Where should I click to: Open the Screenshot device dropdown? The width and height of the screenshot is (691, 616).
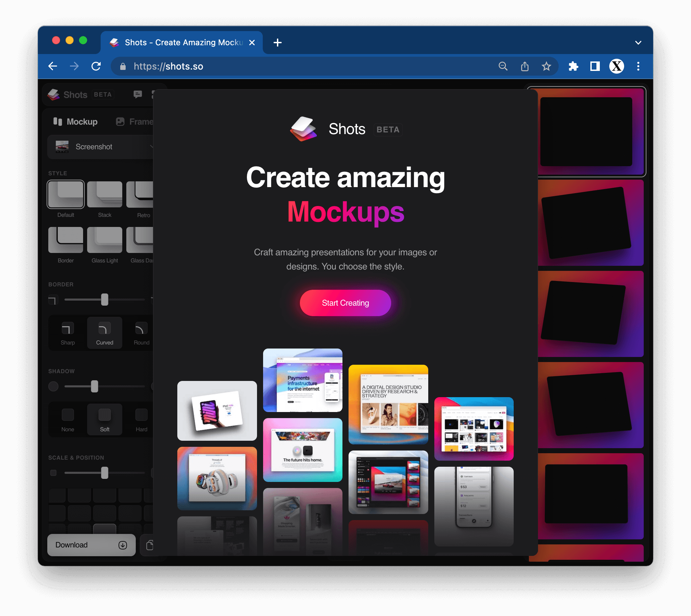pos(100,147)
